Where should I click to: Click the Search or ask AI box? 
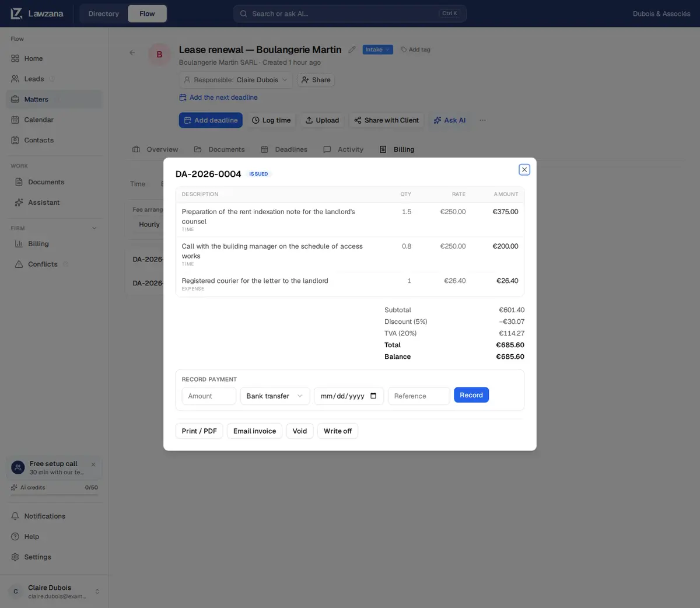click(x=350, y=13)
